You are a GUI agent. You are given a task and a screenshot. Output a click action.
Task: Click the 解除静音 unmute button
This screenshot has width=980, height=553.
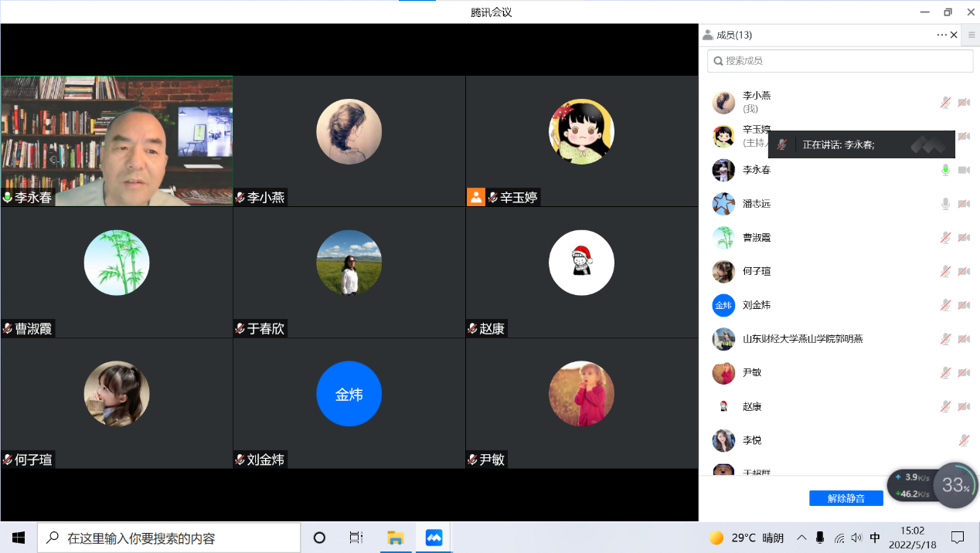(846, 498)
